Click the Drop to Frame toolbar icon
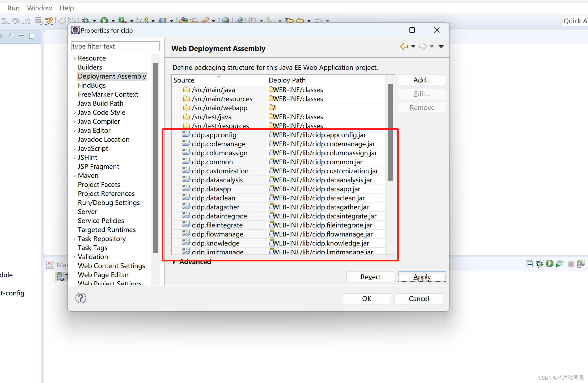Viewport: 588px width, 383px height. 38,21
